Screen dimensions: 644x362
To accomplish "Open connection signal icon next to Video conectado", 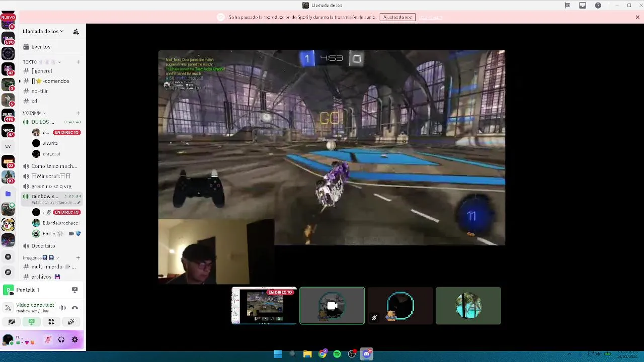I will click(8, 308).
